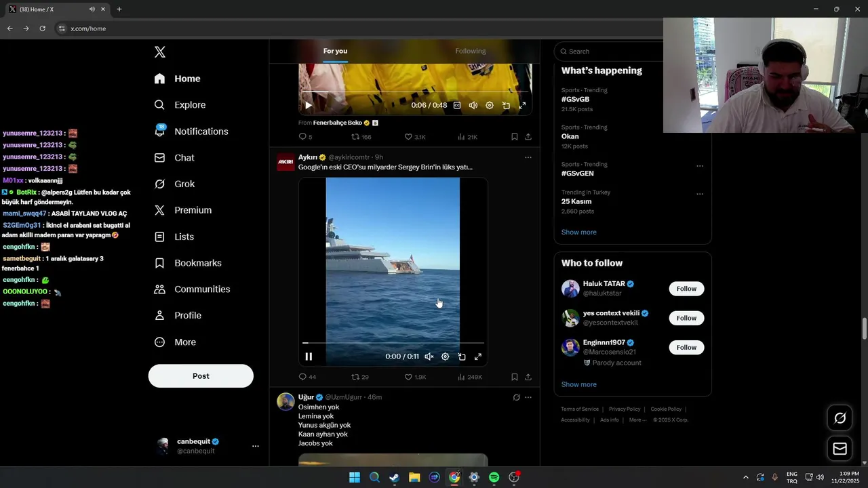View analytics showing 21K views
The image size is (868, 488).
tap(467, 137)
